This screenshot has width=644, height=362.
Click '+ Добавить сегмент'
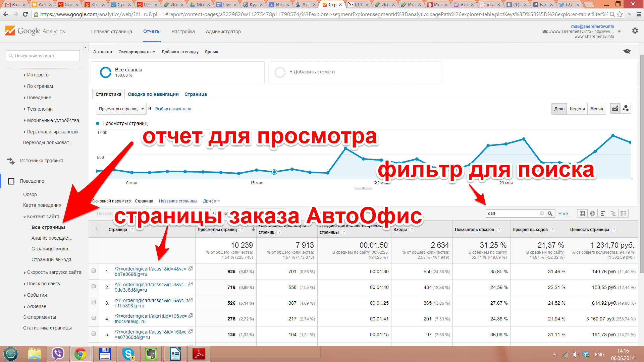(x=312, y=72)
